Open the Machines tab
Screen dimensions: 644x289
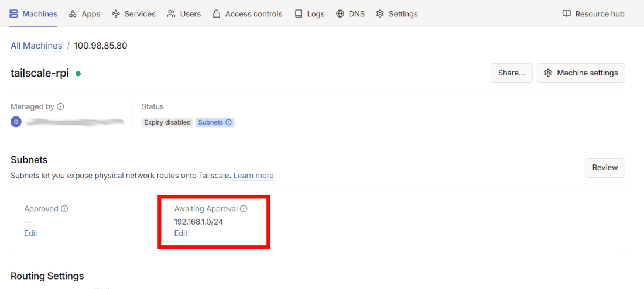tap(33, 14)
